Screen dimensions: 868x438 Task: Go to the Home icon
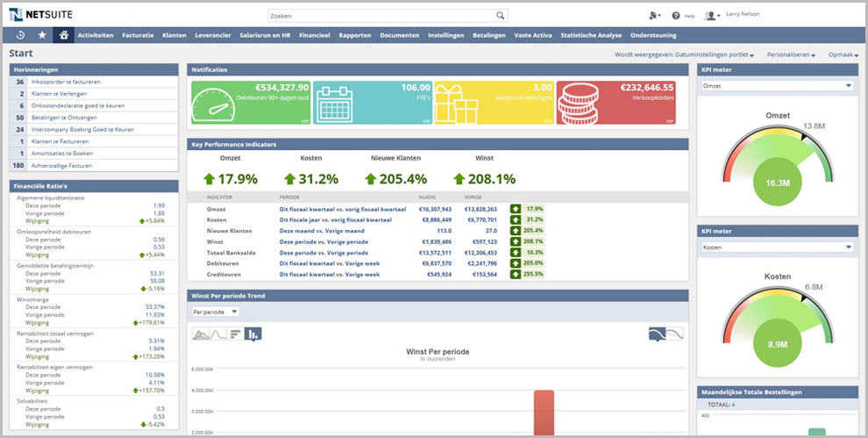click(x=63, y=35)
